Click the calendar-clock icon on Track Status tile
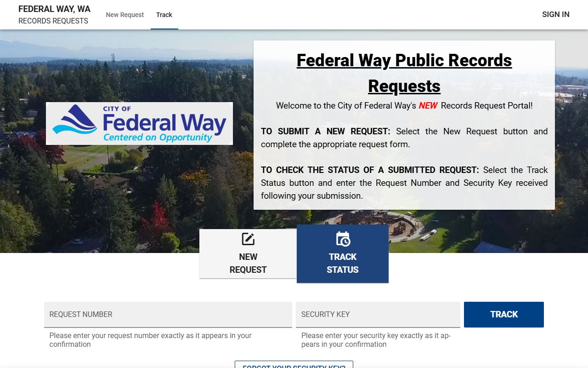 343,239
